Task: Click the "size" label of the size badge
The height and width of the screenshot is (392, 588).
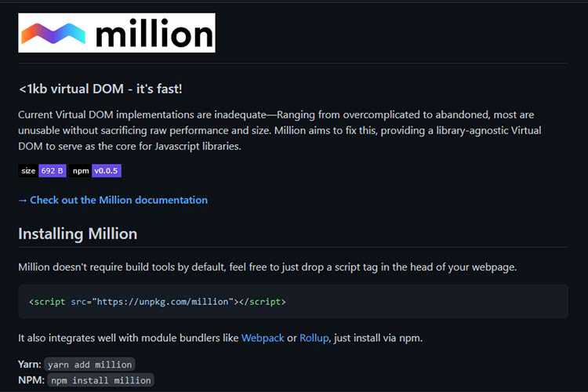Action: click(x=28, y=171)
